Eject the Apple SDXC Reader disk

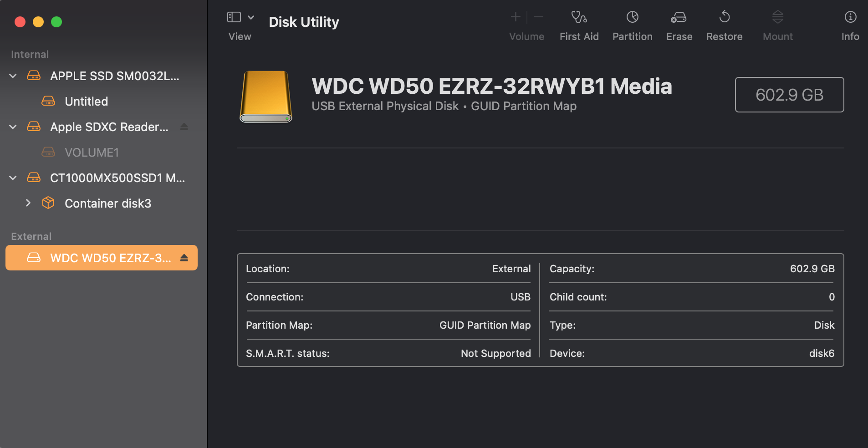pyautogui.click(x=184, y=127)
